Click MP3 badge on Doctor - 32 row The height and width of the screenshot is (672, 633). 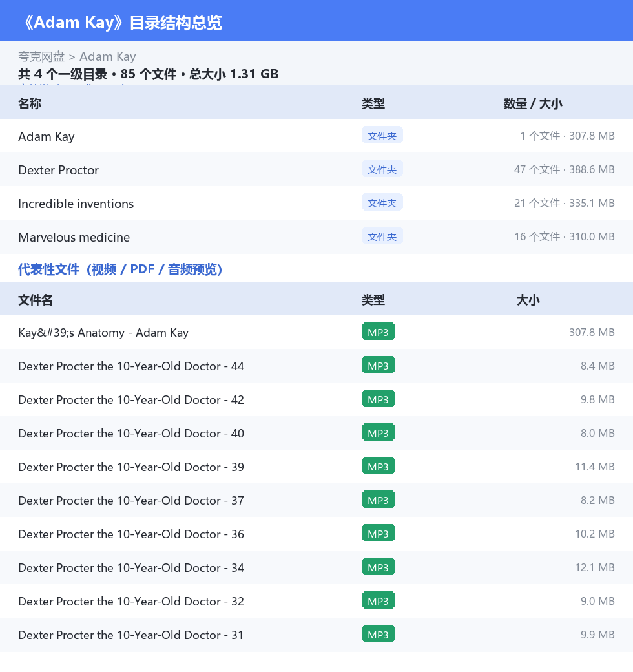pyautogui.click(x=378, y=600)
